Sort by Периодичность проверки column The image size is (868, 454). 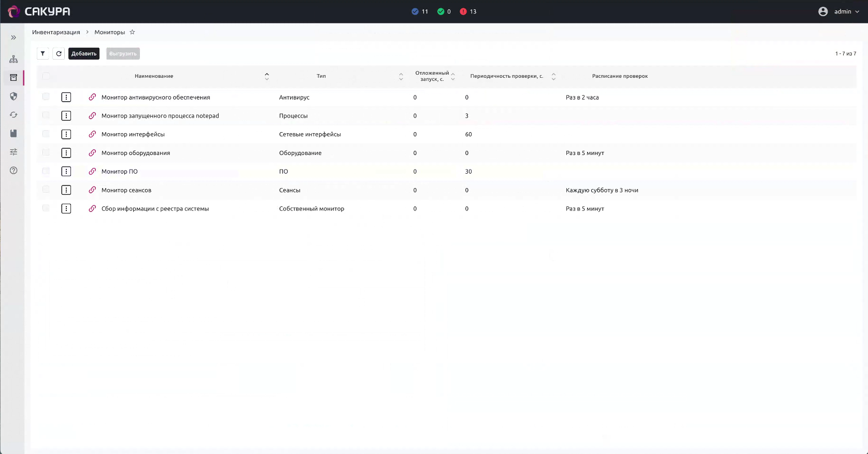tap(553, 76)
